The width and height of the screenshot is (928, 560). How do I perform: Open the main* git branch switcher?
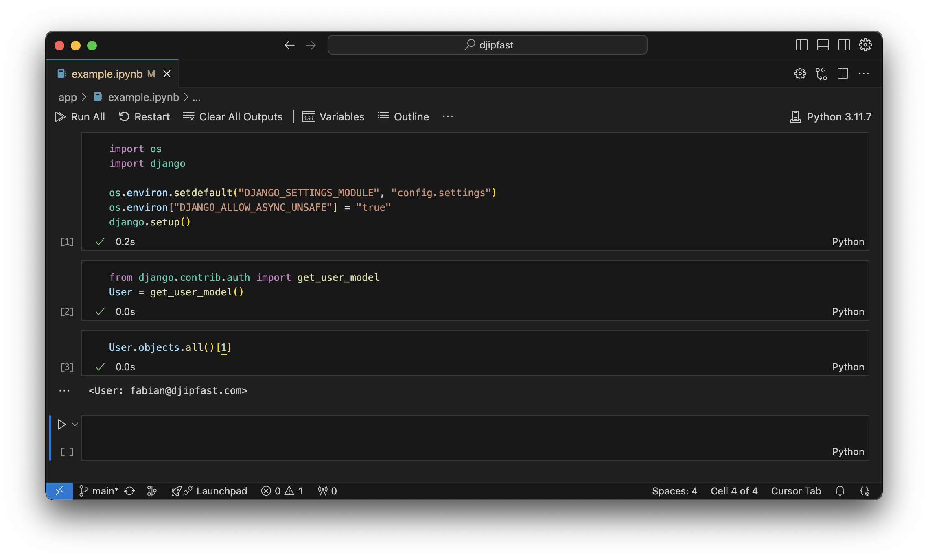tap(99, 491)
